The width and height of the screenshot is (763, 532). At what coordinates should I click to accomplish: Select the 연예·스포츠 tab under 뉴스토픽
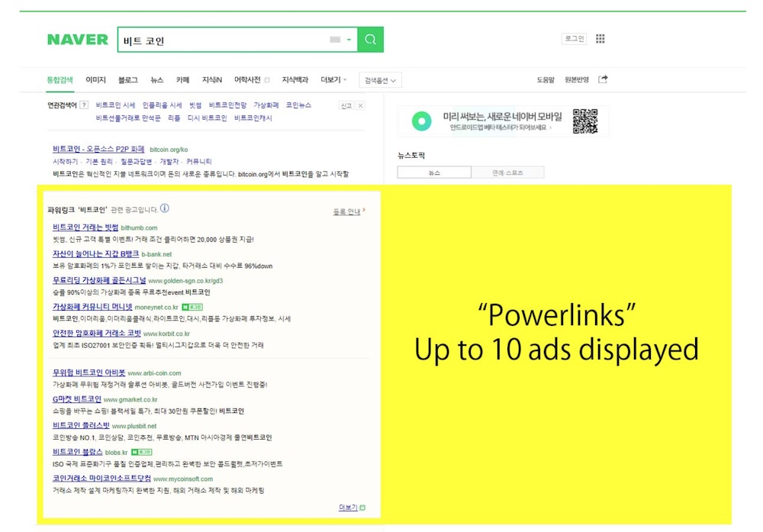(507, 172)
